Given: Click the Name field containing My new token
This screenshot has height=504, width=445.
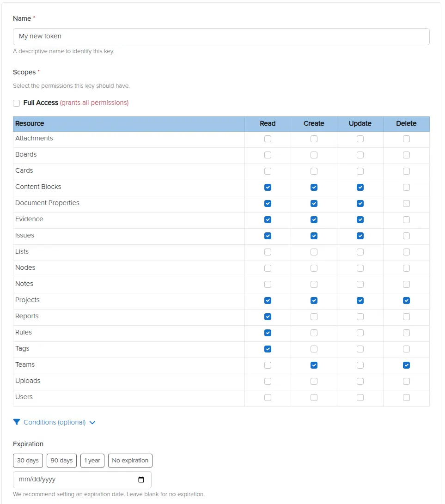Looking at the screenshot, I should 221,36.
